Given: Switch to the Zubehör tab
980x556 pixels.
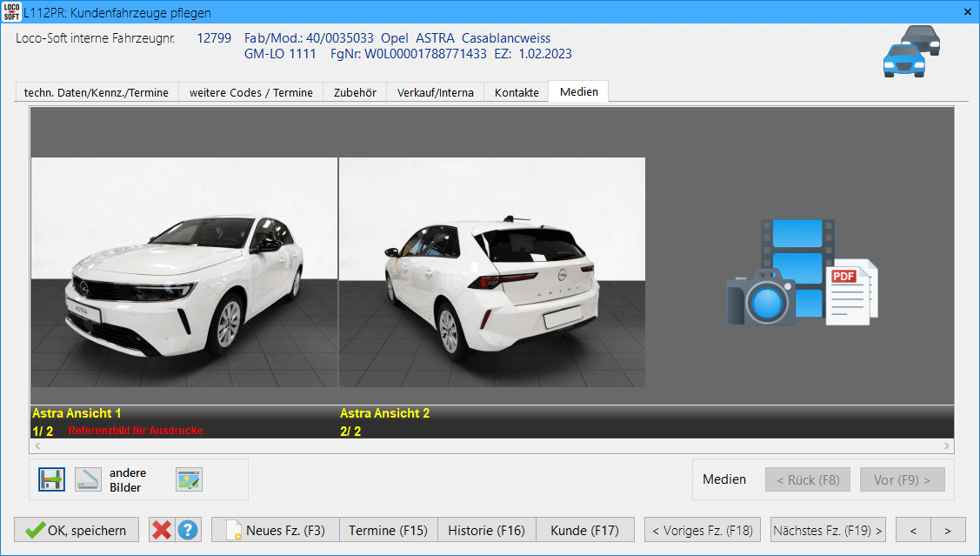Looking at the screenshot, I should 355,92.
